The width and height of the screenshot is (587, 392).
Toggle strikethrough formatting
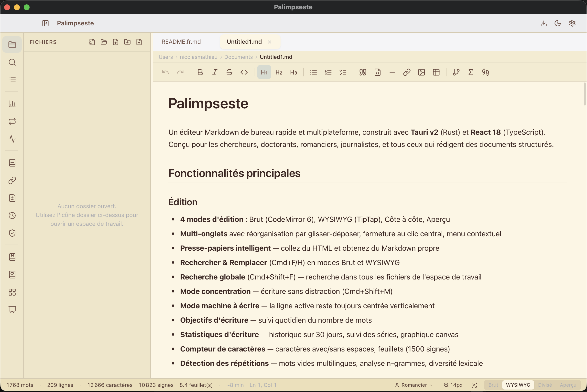[229, 72]
